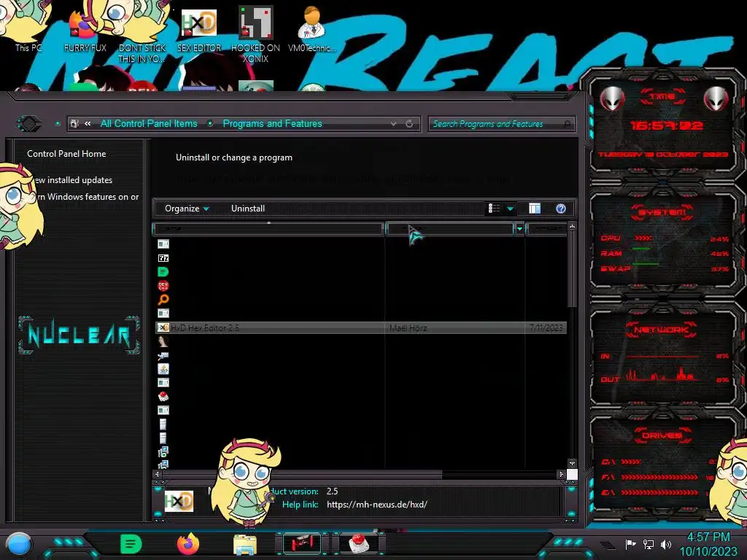747x560 pixels.
Task: Click the "Uninstall or change a program" heading
Action: (234, 157)
